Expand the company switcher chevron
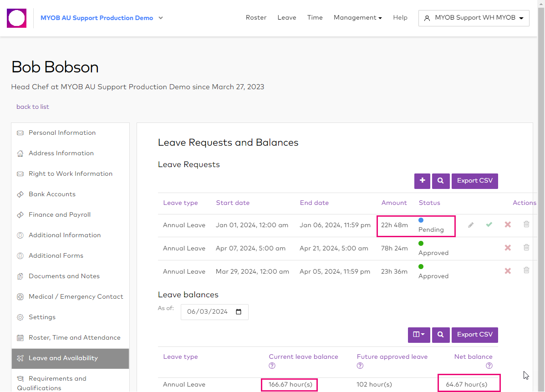Screen dimensions: 545x392 coord(161,18)
